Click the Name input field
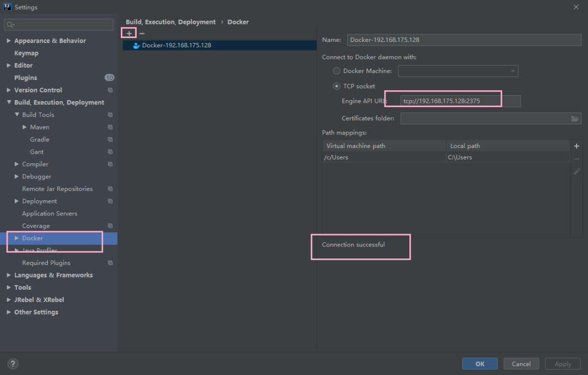Image resolution: width=588 pixels, height=375 pixels. click(x=464, y=40)
